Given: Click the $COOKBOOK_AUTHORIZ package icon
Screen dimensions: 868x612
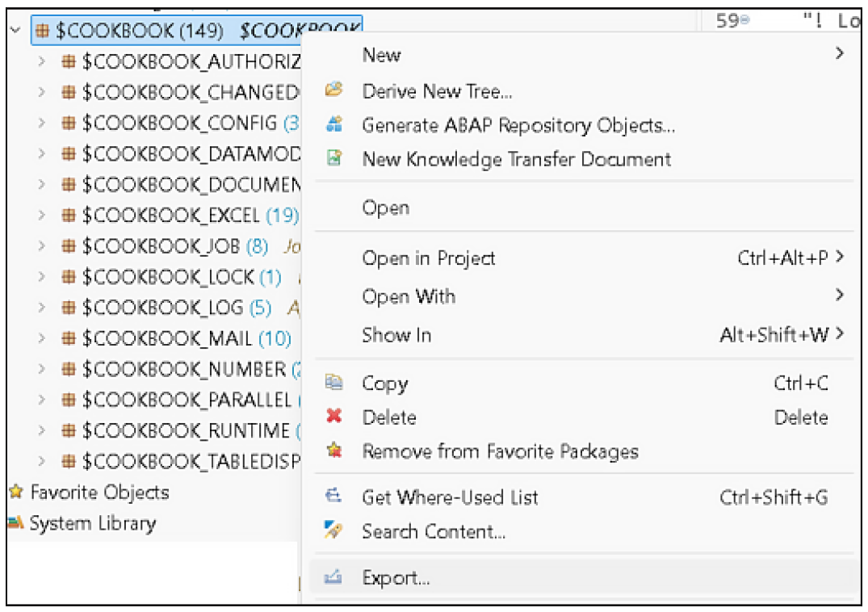Looking at the screenshot, I should coord(69,61).
